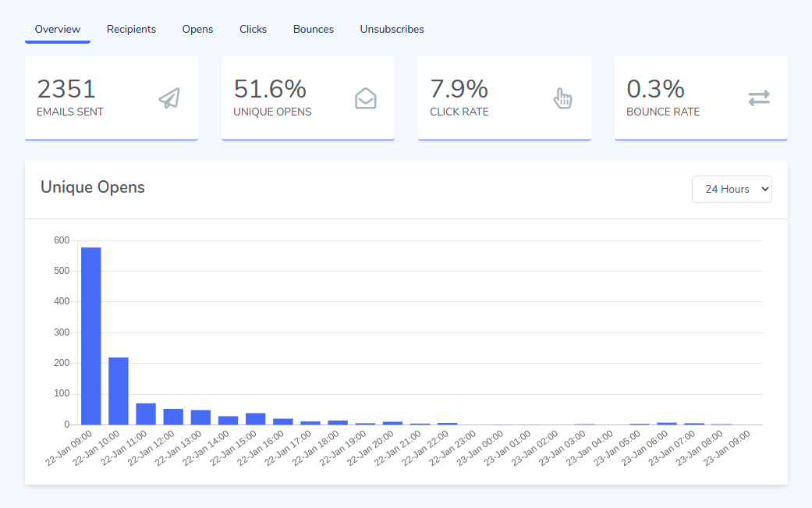Click the envelope icon on Unique Opens card

point(364,98)
